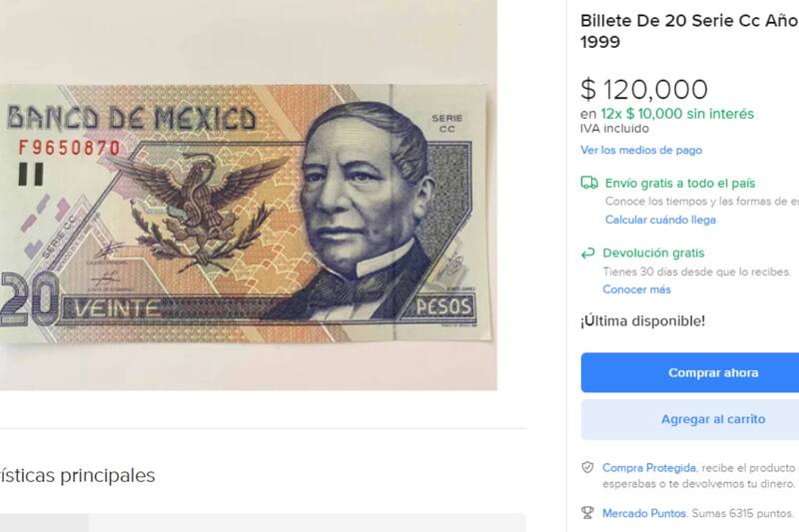Open Ver los medios de pago link
799x532 pixels.
641,150
